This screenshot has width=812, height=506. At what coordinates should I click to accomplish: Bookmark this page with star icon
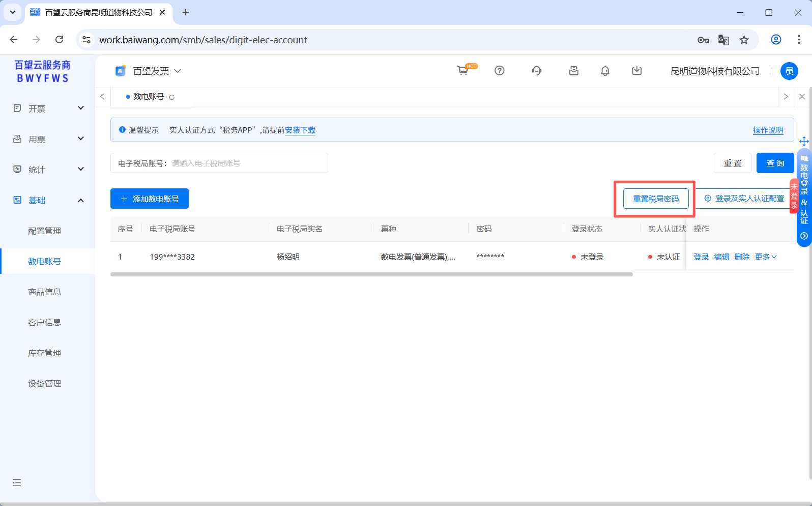tap(744, 40)
